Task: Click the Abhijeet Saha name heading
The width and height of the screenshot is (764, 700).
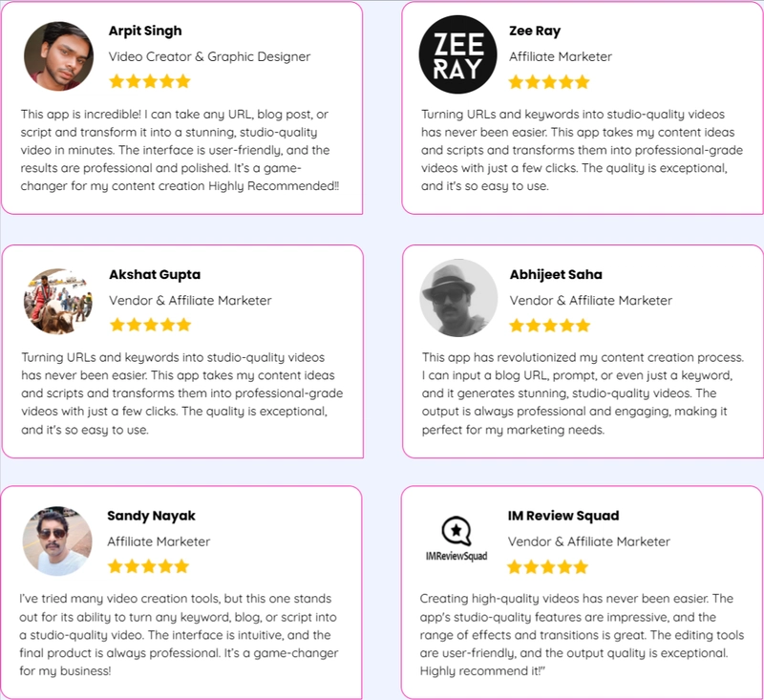Action: point(556,274)
